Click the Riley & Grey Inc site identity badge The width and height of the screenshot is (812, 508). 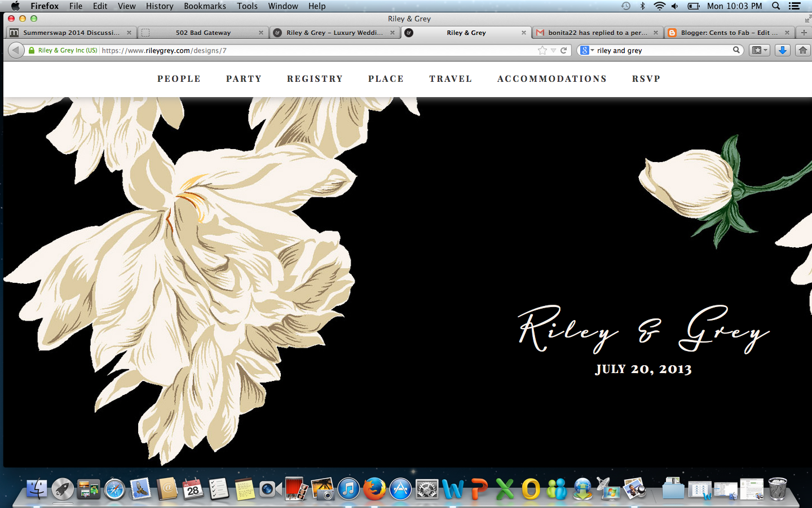[63, 50]
